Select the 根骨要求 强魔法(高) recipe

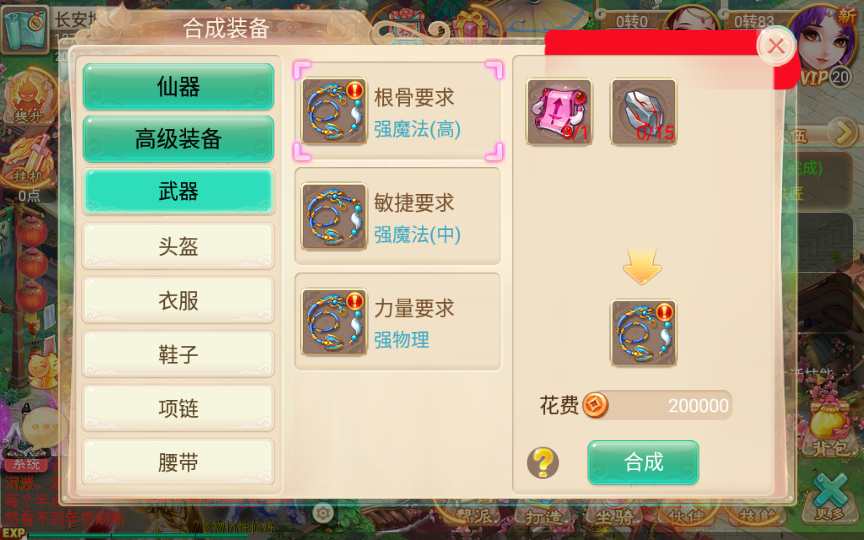(x=398, y=111)
